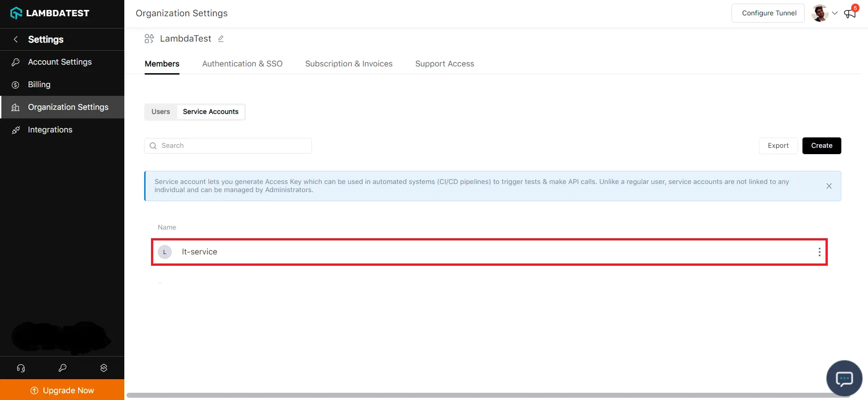Dismiss the service account info banner
The image size is (868, 400).
pyautogui.click(x=829, y=186)
